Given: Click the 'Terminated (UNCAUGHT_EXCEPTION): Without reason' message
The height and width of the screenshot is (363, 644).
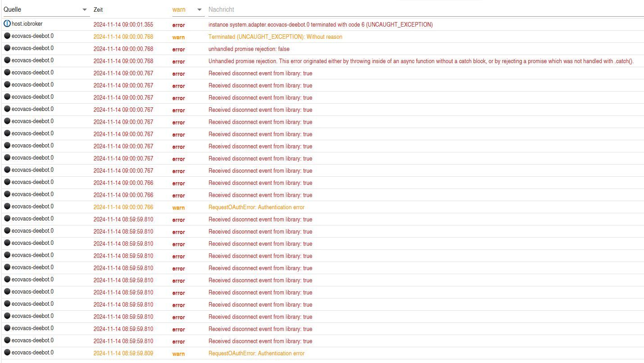Looking at the screenshot, I should point(275,37).
